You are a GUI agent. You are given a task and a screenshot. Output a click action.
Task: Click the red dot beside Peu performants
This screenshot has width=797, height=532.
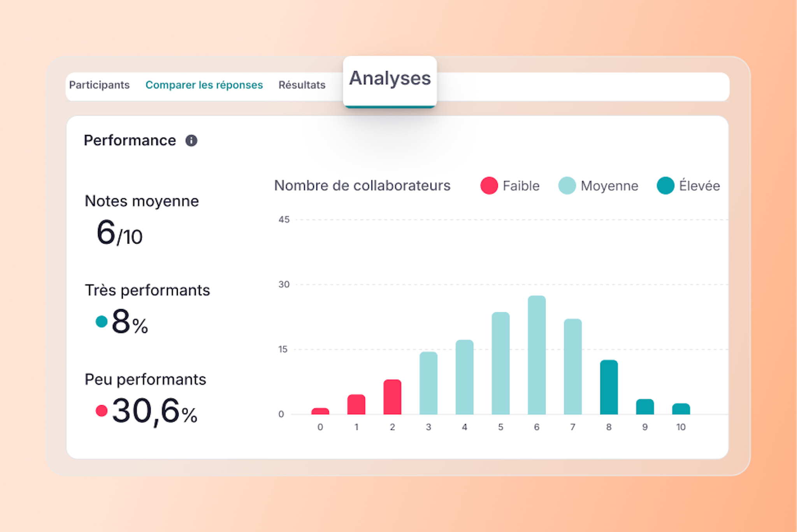pyautogui.click(x=102, y=411)
